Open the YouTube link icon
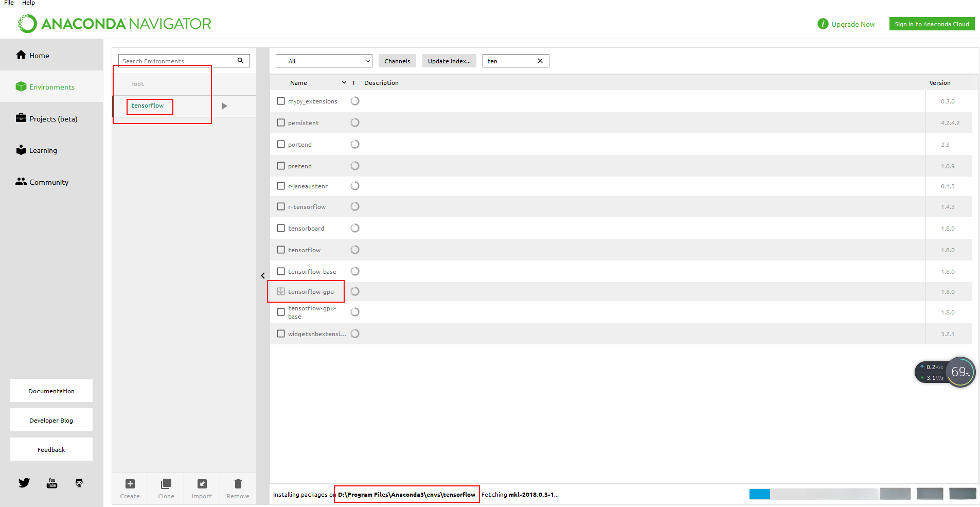Viewport: 980px width, 507px height. (x=52, y=483)
